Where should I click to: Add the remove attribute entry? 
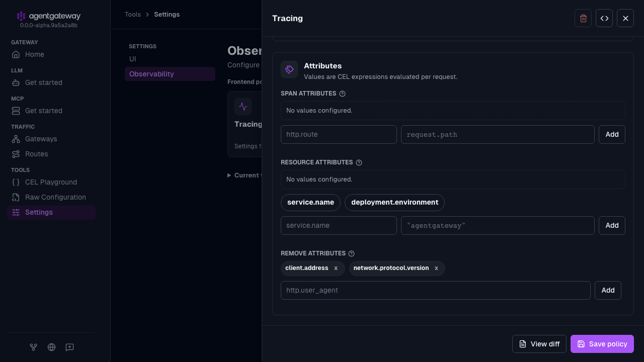pyautogui.click(x=608, y=290)
